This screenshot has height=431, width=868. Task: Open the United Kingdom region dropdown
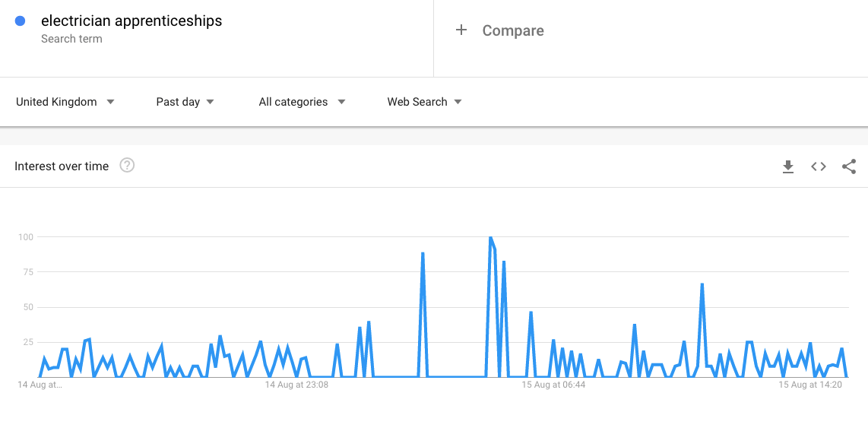point(65,102)
